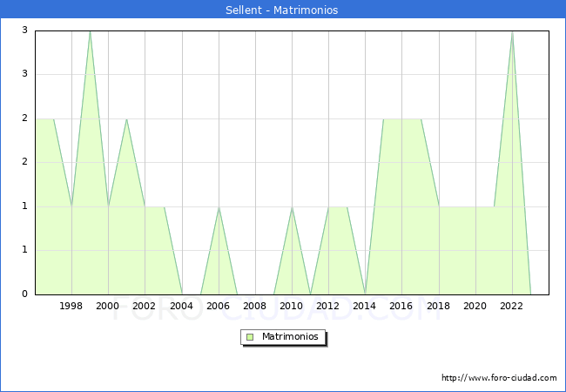Screen dimensions: 566x392
Task: Select the 2020 x-axis label
Action: 475,306
